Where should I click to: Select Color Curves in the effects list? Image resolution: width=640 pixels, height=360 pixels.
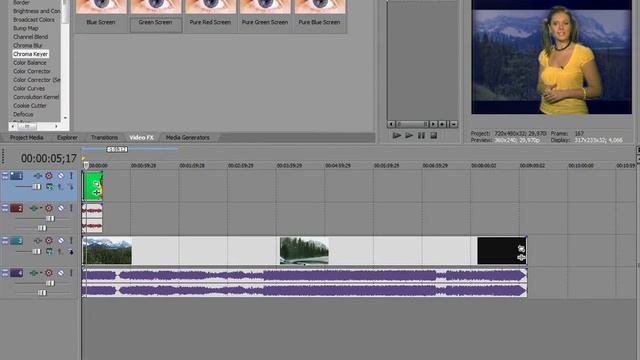(x=29, y=88)
